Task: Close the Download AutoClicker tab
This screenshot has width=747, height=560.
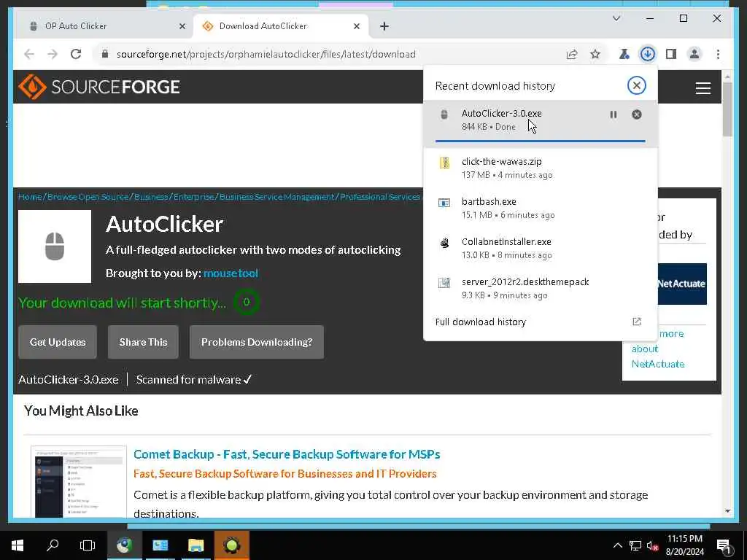Action: (x=356, y=26)
